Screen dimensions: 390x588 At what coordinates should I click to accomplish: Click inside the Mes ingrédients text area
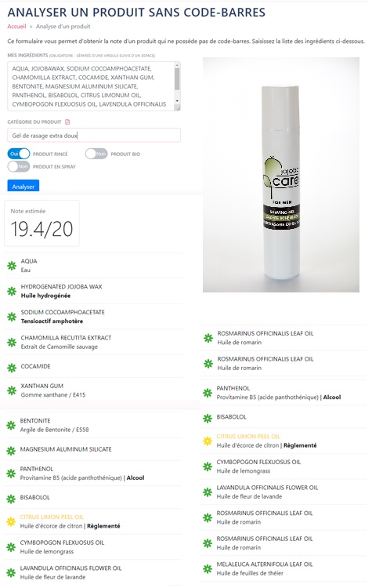pyautogui.click(x=91, y=86)
